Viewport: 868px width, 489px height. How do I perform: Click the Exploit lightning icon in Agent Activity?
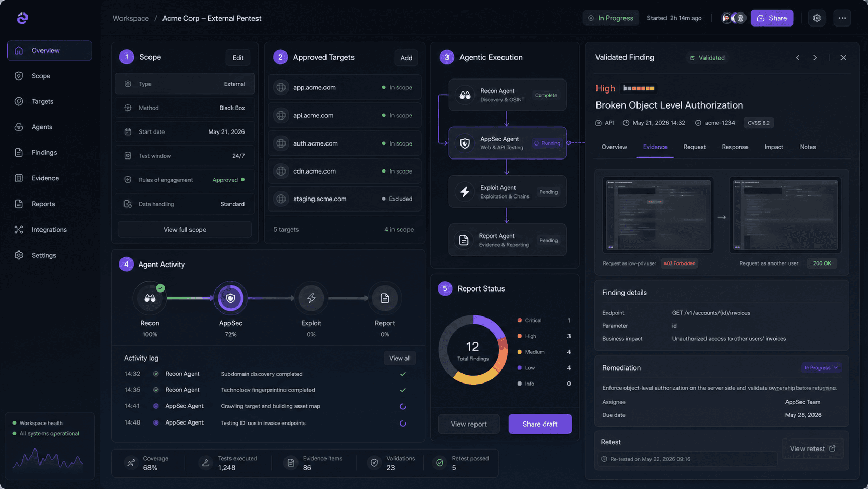[x=311, y=298]
